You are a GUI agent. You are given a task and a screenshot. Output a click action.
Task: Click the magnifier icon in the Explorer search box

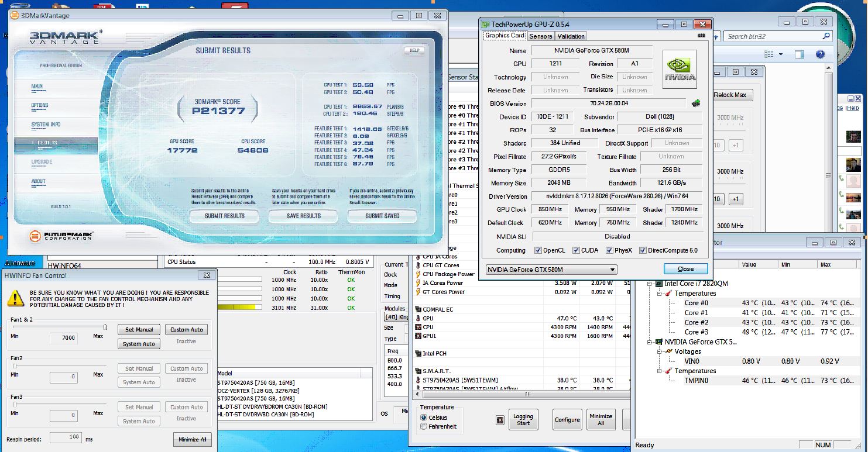pos(826,36)
